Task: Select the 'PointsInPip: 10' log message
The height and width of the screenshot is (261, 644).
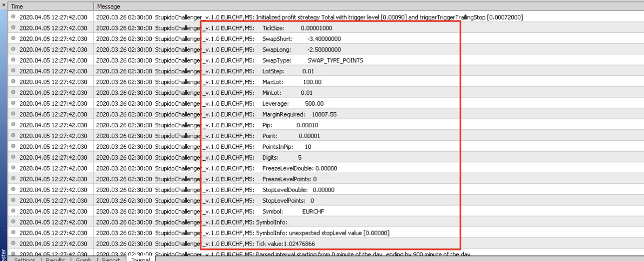Action: tap(204, 146)
